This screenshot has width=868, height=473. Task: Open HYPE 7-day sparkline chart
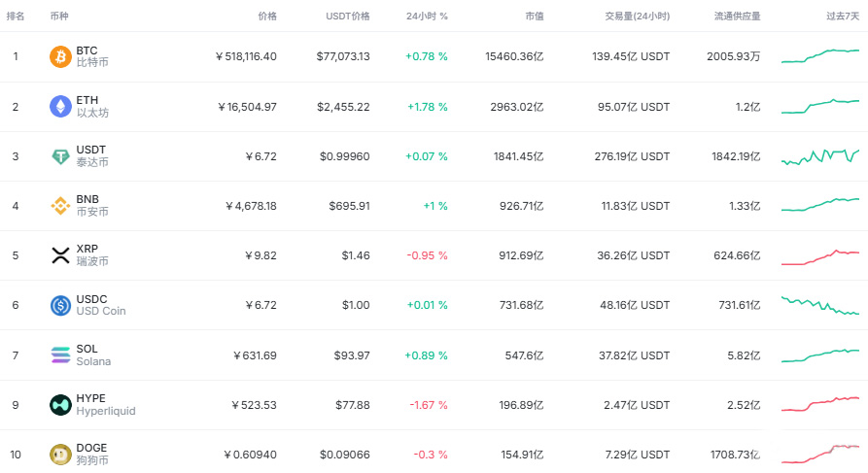point(820,404)
